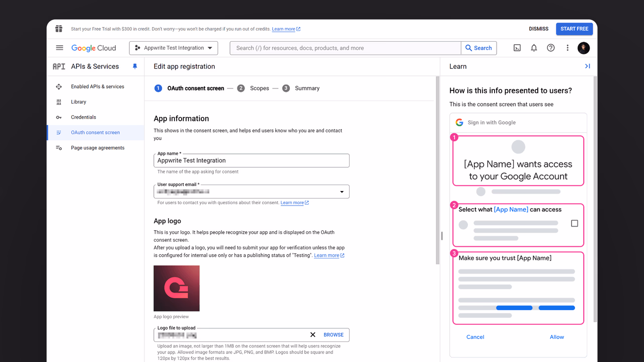Click the Library sidebar icon
The height and width of the screenshot is (362, 644).
tap(59, 102)
